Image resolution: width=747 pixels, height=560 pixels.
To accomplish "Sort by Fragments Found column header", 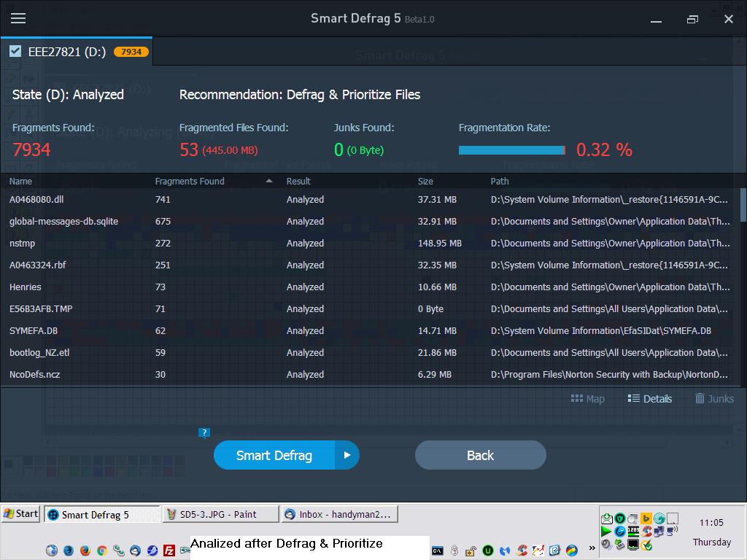I will point(189,182).
